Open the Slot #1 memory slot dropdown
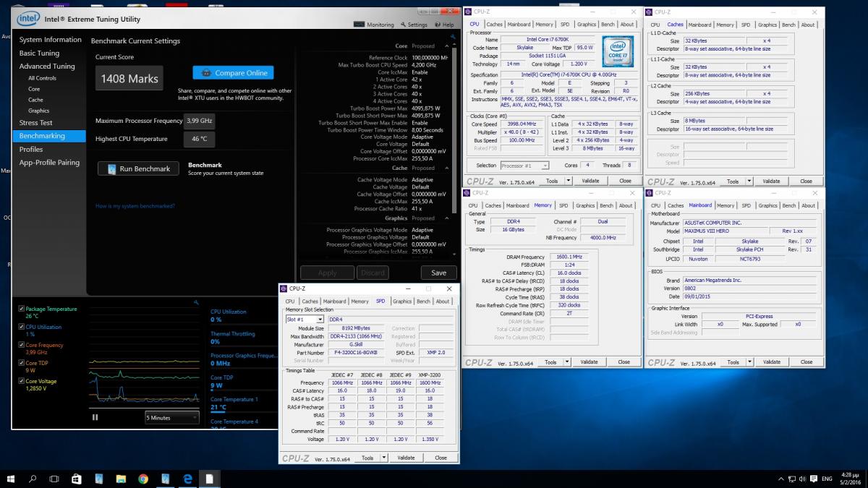 305,319
